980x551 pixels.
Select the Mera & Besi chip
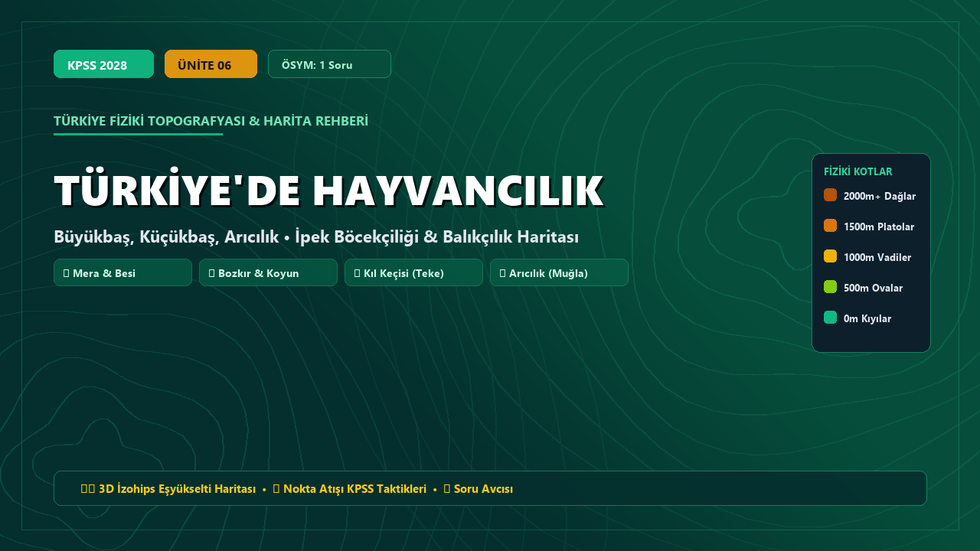click(x=122, y=272)
